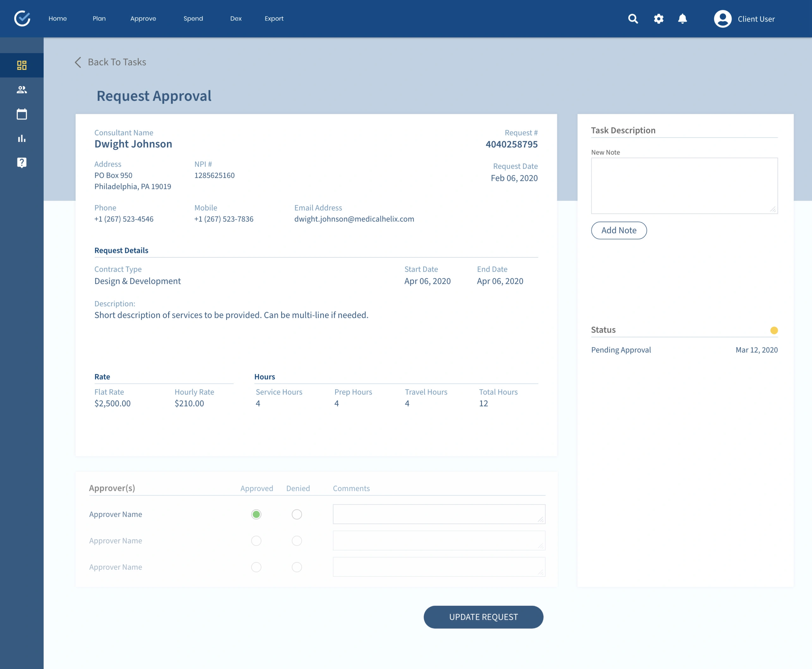Mark the second Approver Name as Denied

click(x=296, y=541)
